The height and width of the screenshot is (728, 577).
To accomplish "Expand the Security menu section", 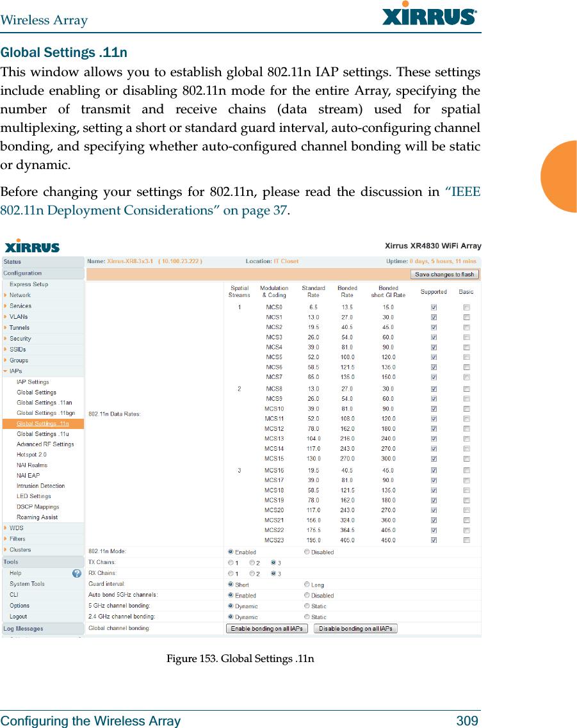I will pos(20,339).
